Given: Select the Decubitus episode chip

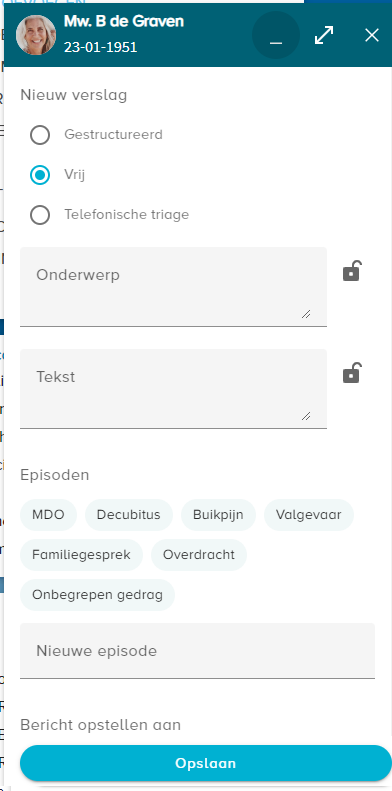Looking at the screenshot, I should click(x=129, y=515).
